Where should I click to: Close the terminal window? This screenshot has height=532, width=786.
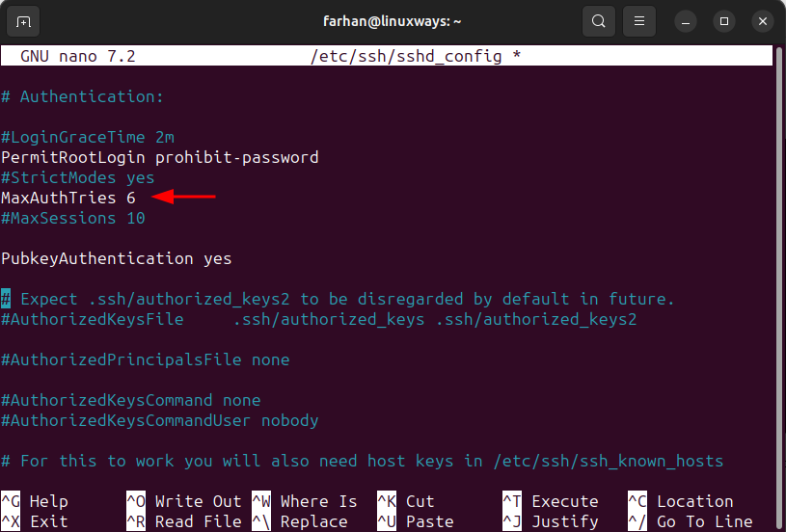pos(763,21)
